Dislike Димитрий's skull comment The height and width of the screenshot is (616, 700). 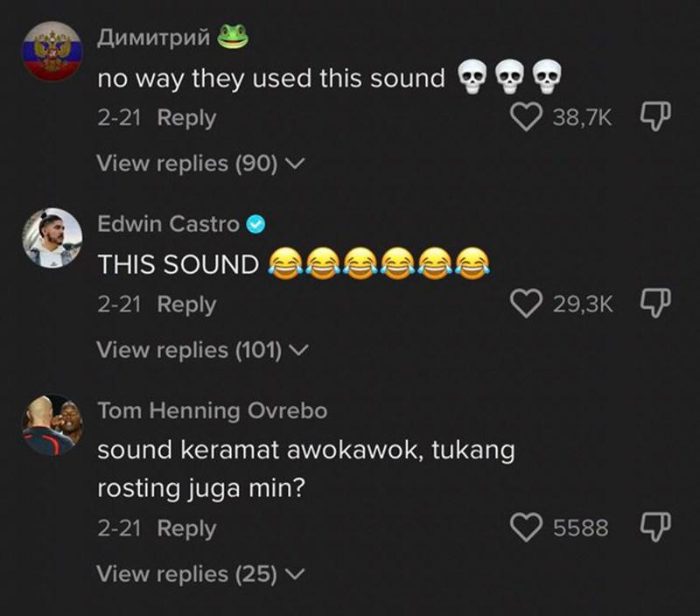pos(657,117)
